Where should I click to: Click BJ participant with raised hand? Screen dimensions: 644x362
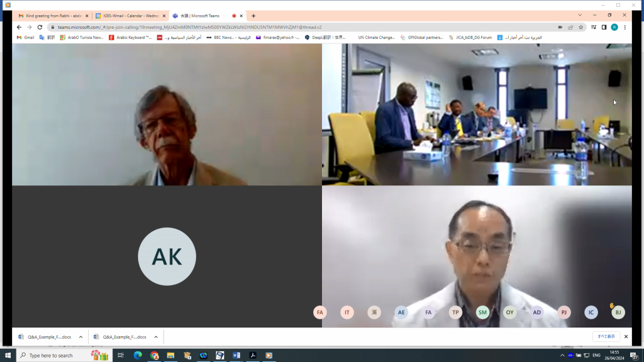point(618,312)
